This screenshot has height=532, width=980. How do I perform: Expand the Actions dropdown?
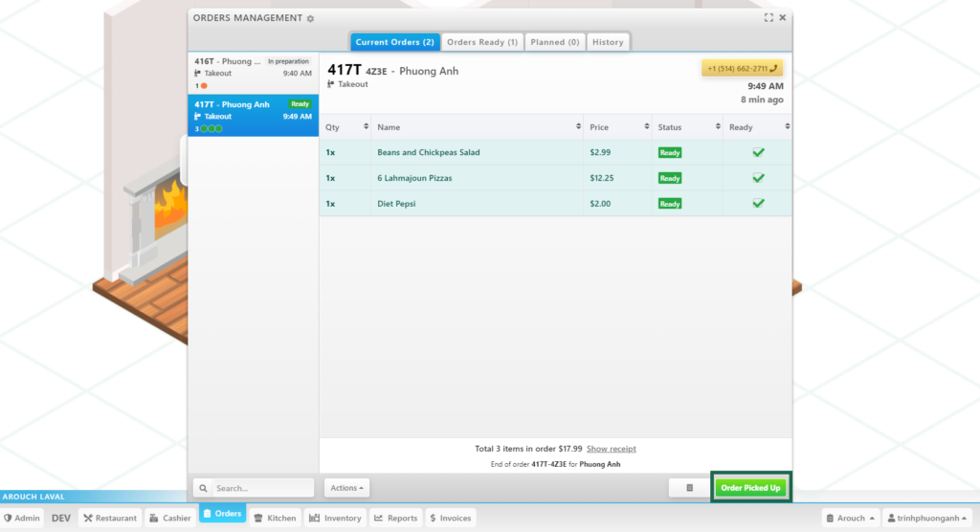(346, 488)
